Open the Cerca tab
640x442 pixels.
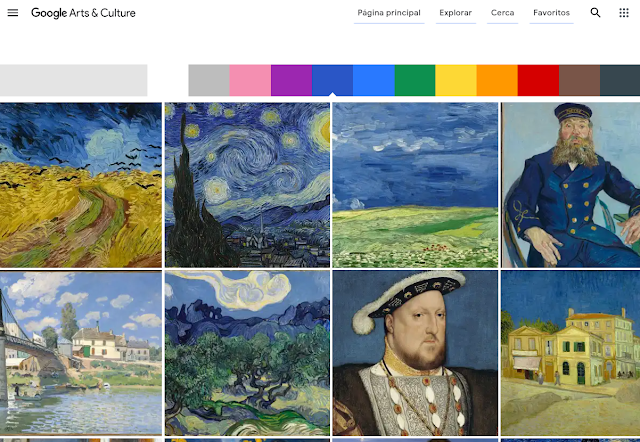[x=502, y=13]
